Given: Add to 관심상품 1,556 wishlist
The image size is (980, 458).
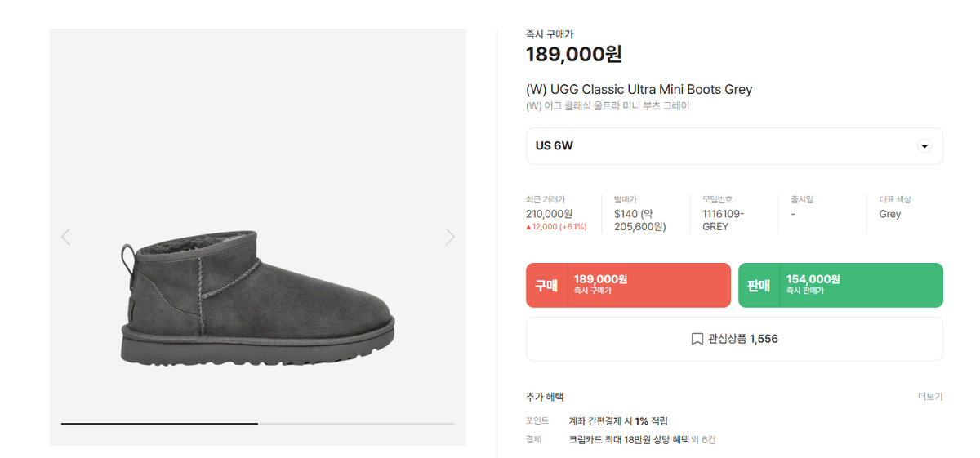Looking at the screenshot, I should [x=734, y=339].
